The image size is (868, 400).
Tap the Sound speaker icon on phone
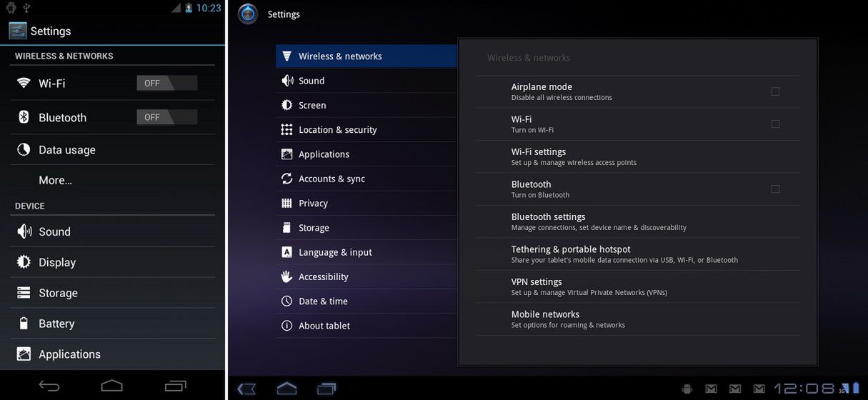(x=24, y=231)
